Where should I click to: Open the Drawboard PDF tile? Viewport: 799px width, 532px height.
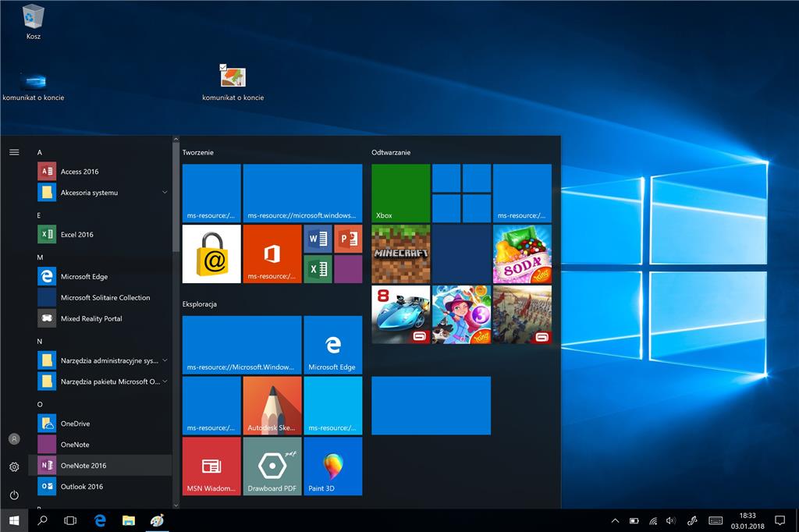coord(272,466)
